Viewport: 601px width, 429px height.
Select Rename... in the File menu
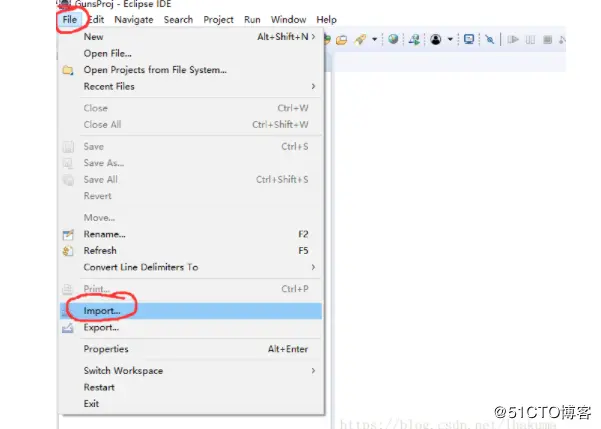click(x=191, y=234)
